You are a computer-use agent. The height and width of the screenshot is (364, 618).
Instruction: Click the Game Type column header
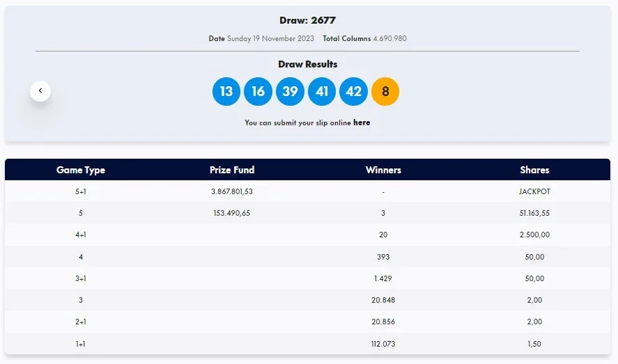tap(81, 170)
